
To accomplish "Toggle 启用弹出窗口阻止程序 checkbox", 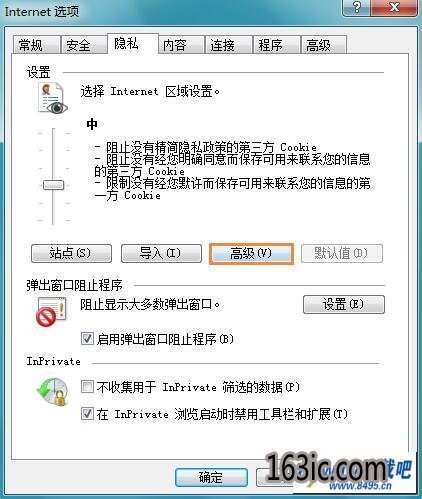I will [87, 339].
